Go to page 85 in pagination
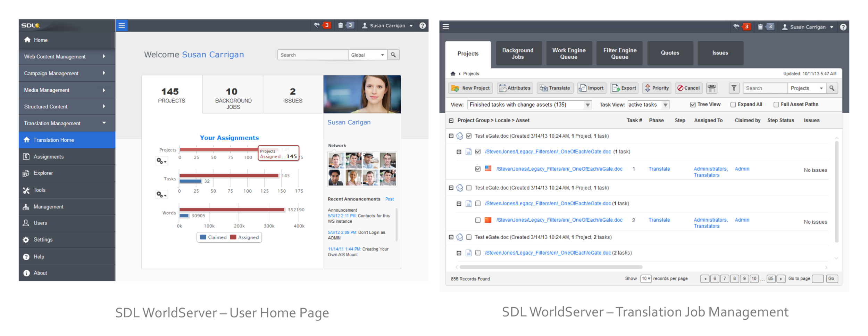Viewport: 868px width, 336px height. click(771, 279)
